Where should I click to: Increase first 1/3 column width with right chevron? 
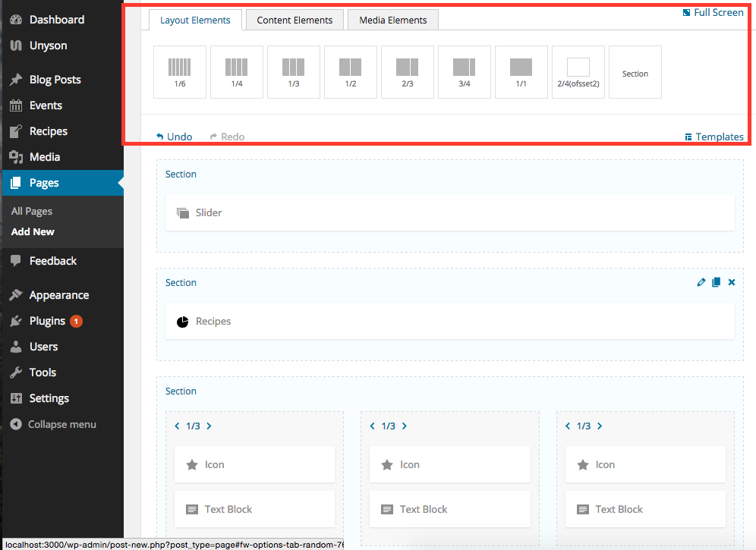pos(209,426)
